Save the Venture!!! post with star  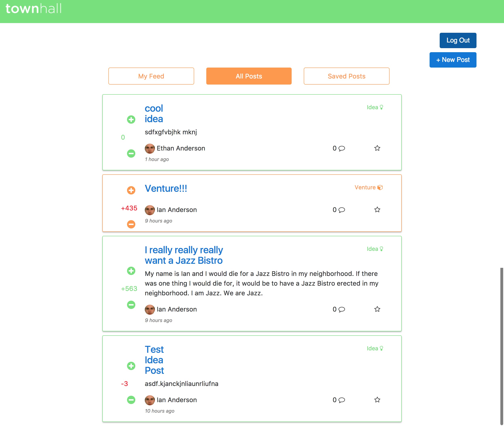pyautogui.click(x=377, y=210)
